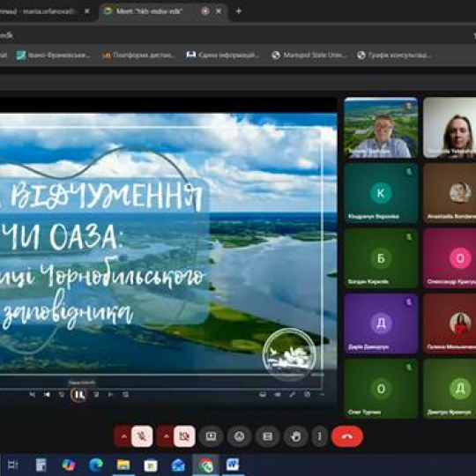
Task: Open Copilot from the taskbar
Action: (x=69, y=465)
